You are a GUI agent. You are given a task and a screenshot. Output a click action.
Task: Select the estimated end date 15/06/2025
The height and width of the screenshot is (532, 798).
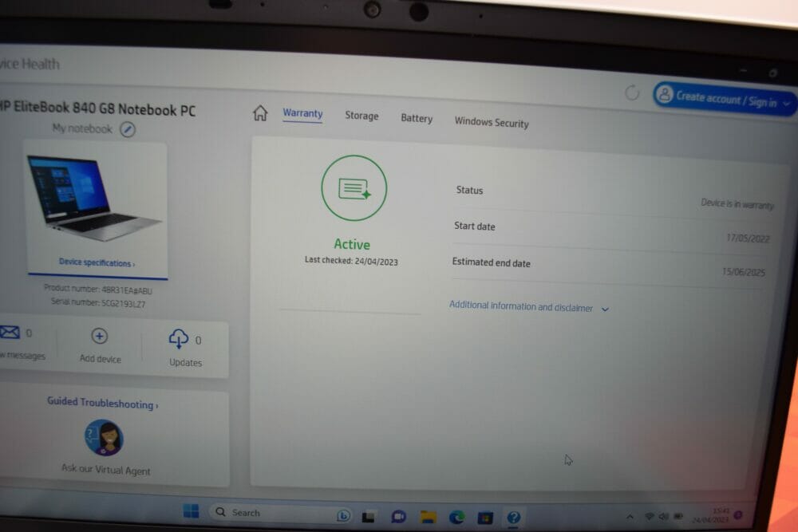[x=743, y=272]
